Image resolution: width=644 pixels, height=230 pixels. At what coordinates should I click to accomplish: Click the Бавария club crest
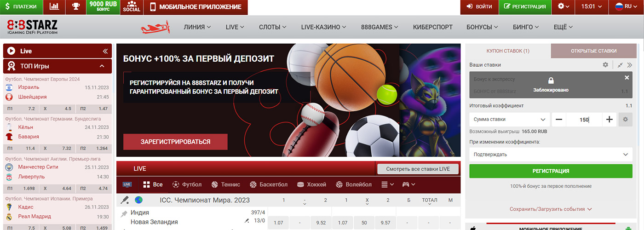pos(9,137)
